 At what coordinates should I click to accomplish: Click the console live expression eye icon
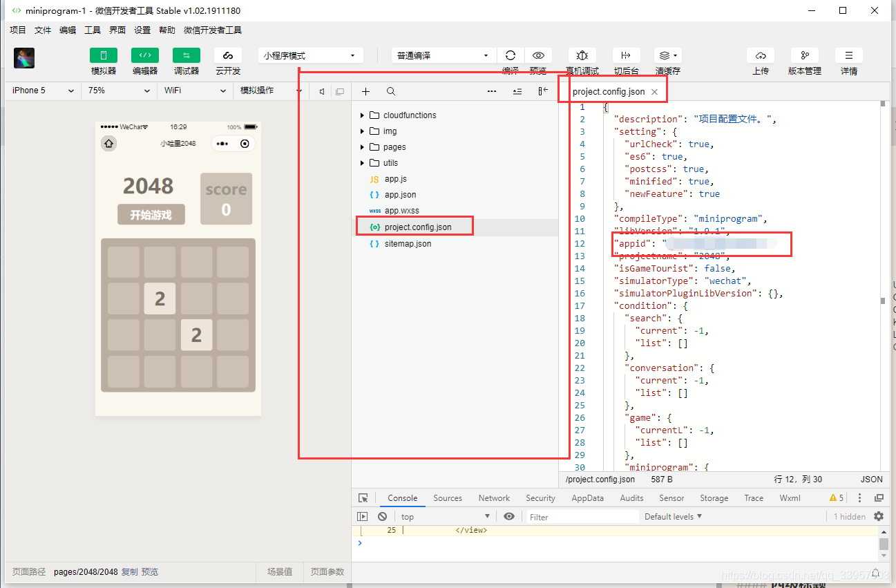(509, 517)
